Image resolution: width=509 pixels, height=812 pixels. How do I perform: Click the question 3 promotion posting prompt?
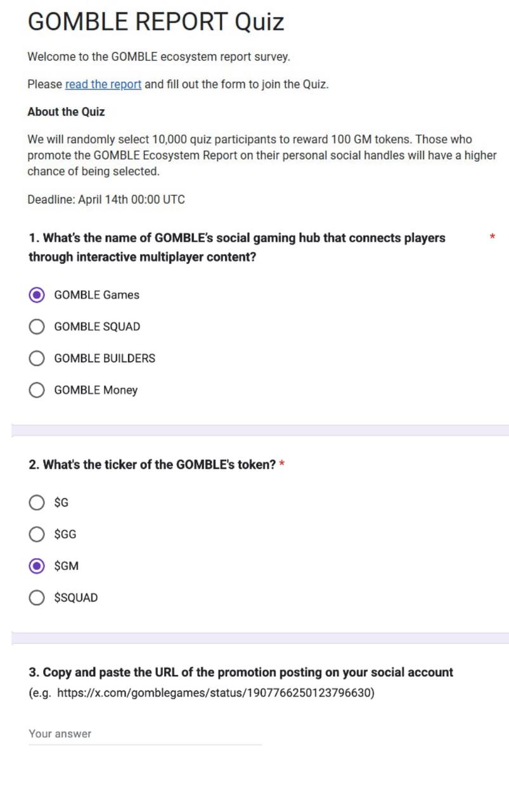tap(241, 672)
